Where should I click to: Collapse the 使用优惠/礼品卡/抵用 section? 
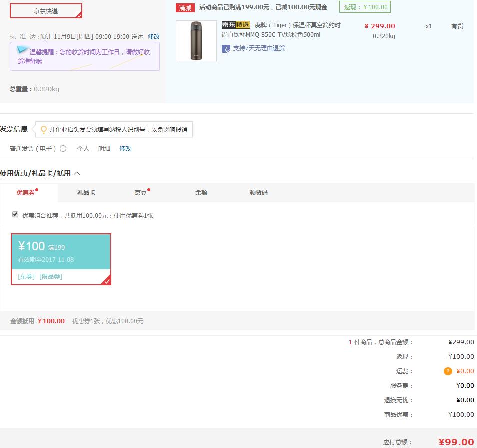(77, 173)
